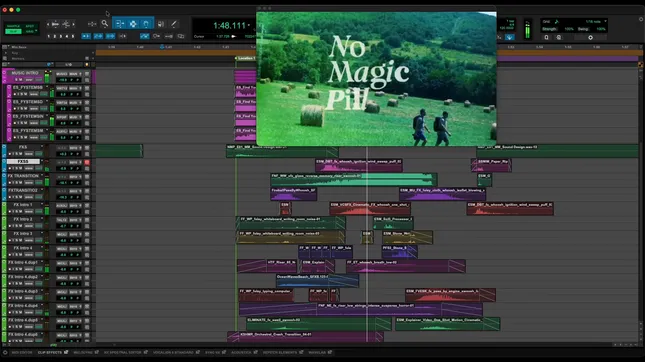
Task: Select the Selector tool
Action: pos(133,24)
